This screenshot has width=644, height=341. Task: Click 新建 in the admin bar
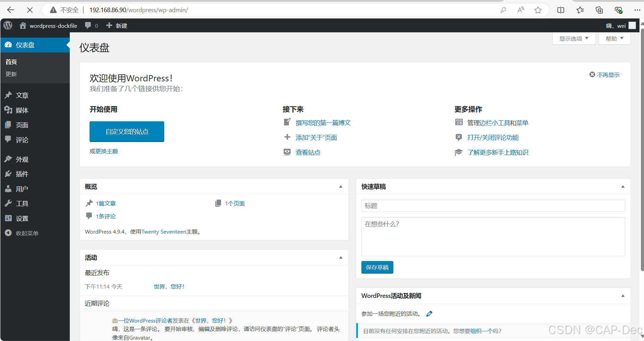[117, 26]
